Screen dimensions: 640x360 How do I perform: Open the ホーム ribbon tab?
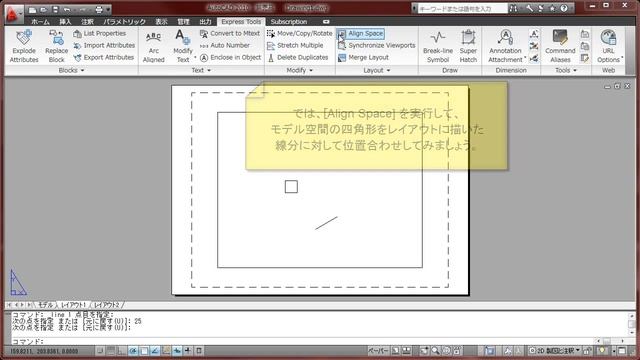point(40,22)
